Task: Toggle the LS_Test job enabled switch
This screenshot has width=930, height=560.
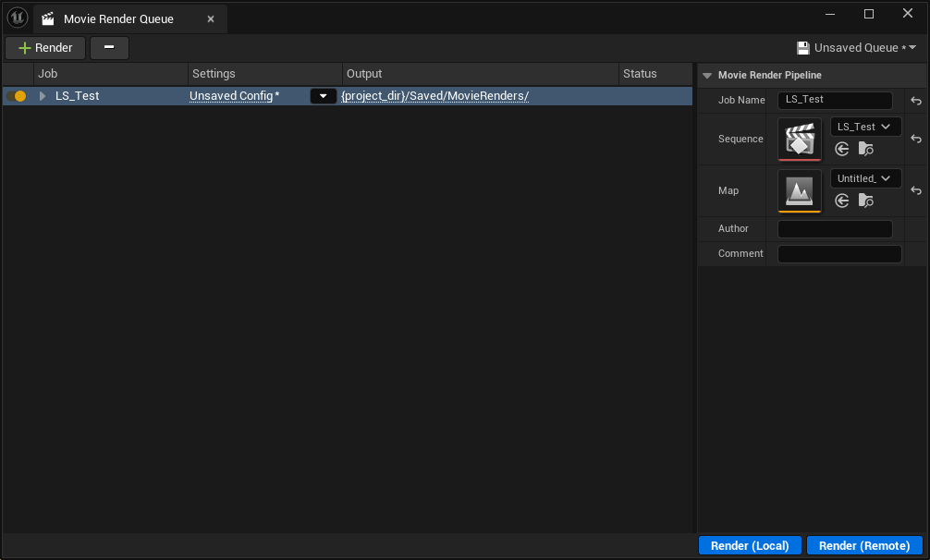Action: [16, 96]
